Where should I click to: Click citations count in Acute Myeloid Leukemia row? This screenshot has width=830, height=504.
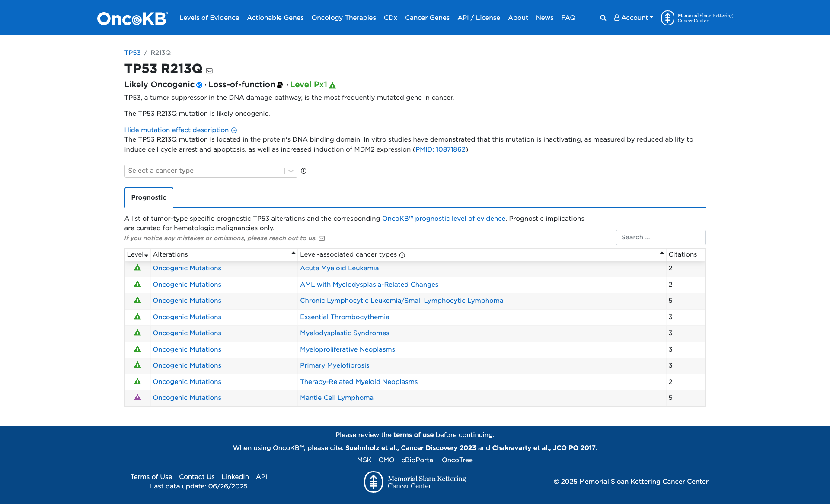pyautogui.click(x=670, y=268)
